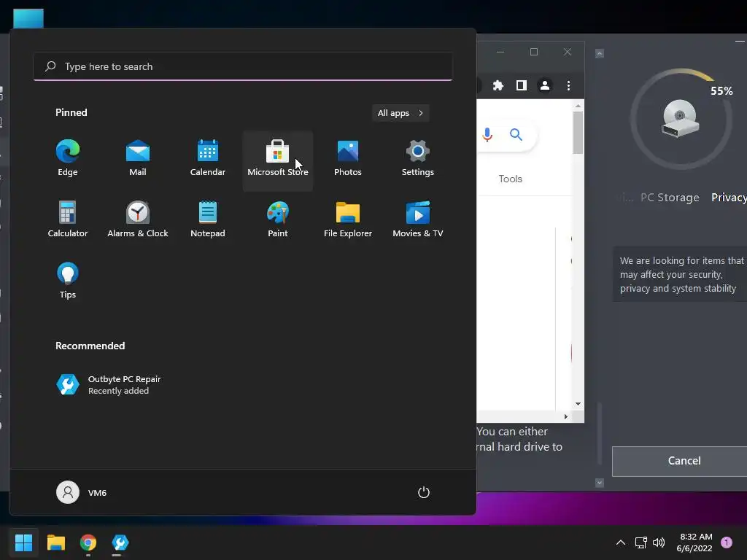
Task: Open Microsoft Store from pinned apps
Action: [x=278, y=161]
